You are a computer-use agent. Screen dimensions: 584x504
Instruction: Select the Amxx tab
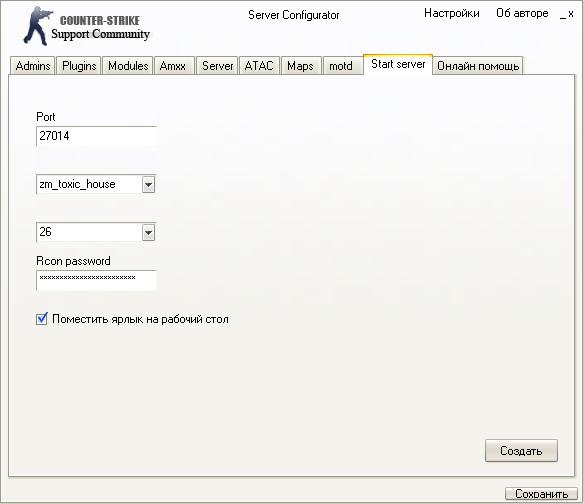[174, 66]
